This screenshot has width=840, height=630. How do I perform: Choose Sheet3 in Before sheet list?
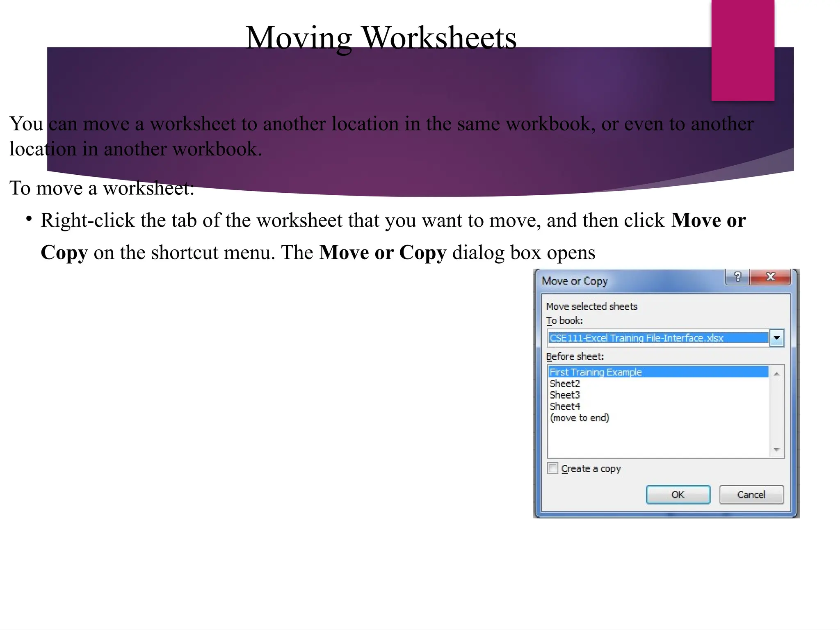(x=565, y=395)
